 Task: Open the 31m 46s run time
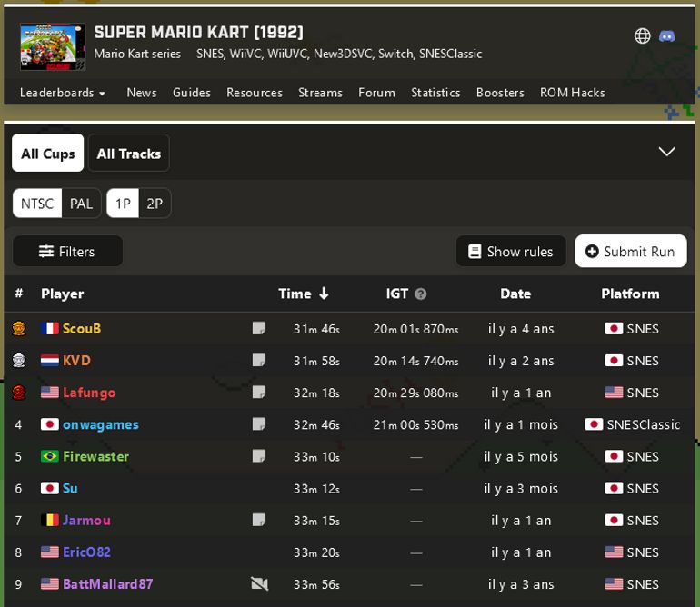(316, 329)
